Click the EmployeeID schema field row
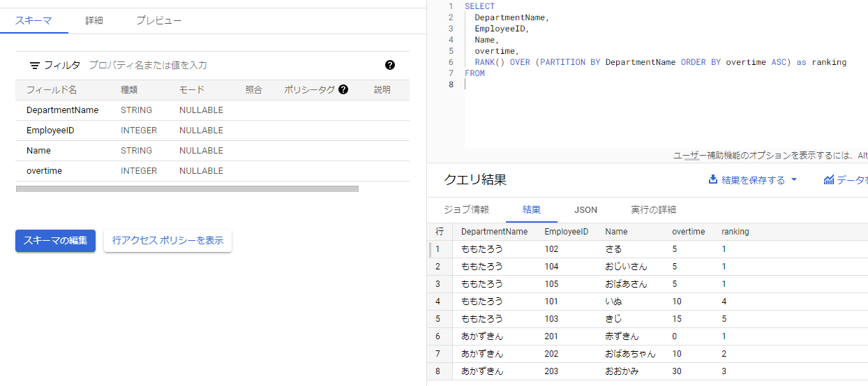This screenshot has height=386, width=868. coord(212,131)
